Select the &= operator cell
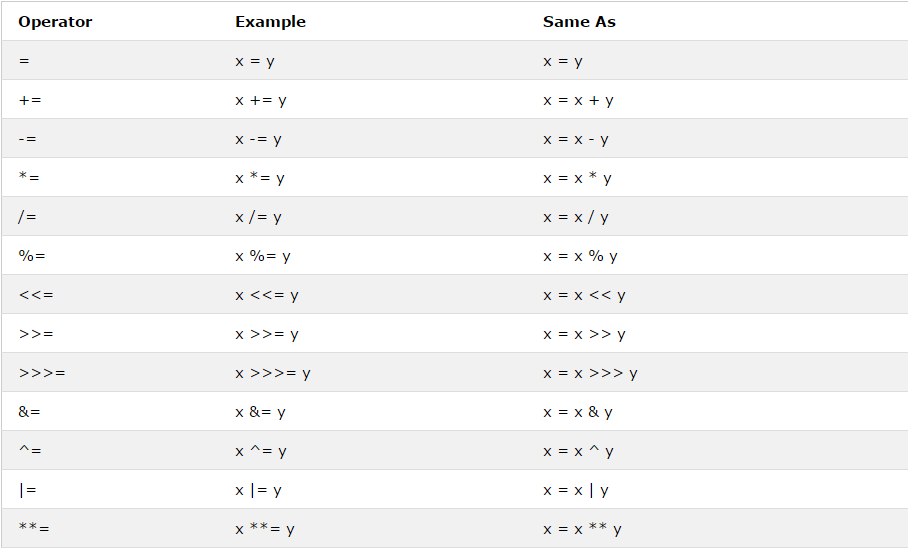The image size is (908, 549). pos(30,412)
